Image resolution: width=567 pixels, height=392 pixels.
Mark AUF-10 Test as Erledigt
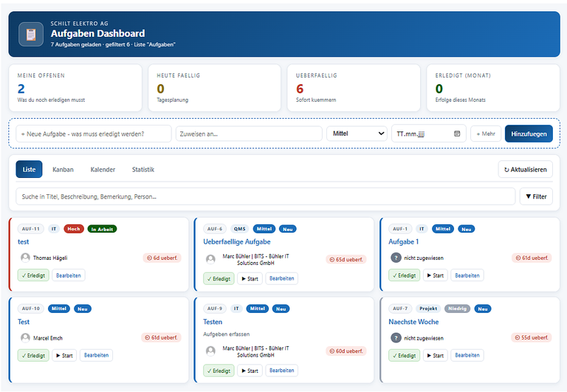33,355
